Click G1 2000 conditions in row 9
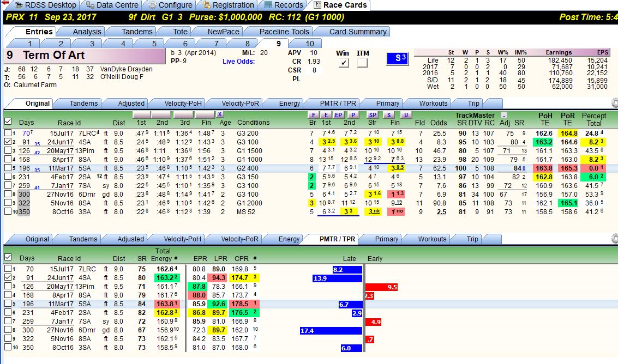Viewport: 618px width, 364px height. (249, 203)
